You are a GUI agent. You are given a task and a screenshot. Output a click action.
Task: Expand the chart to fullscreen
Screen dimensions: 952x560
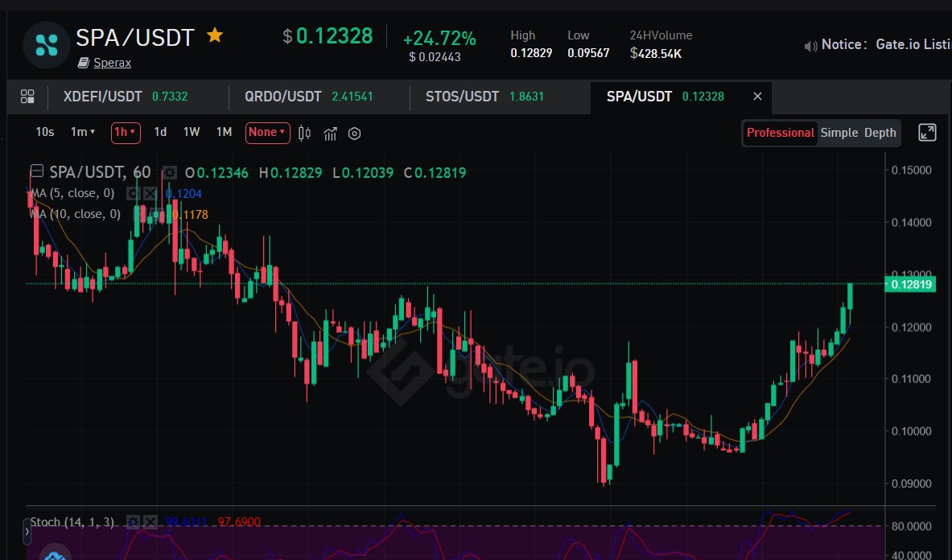[927, 132]
